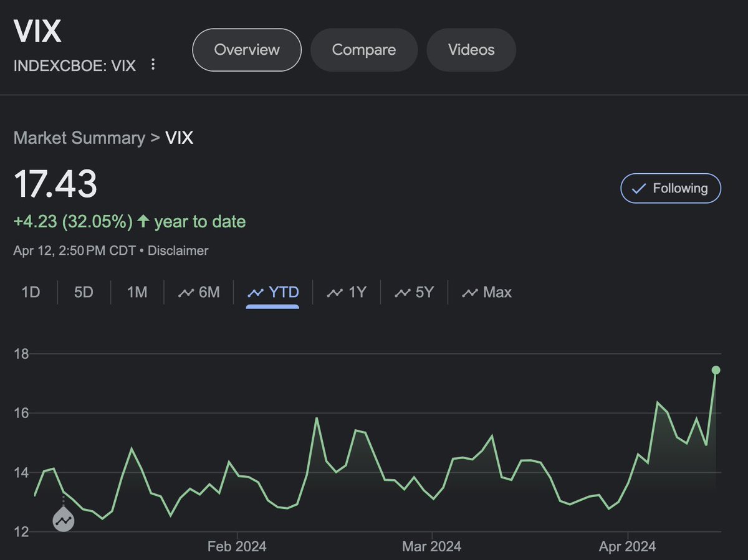Select the 1D time range
Viewport: 748px width, 560px height.
31,292
